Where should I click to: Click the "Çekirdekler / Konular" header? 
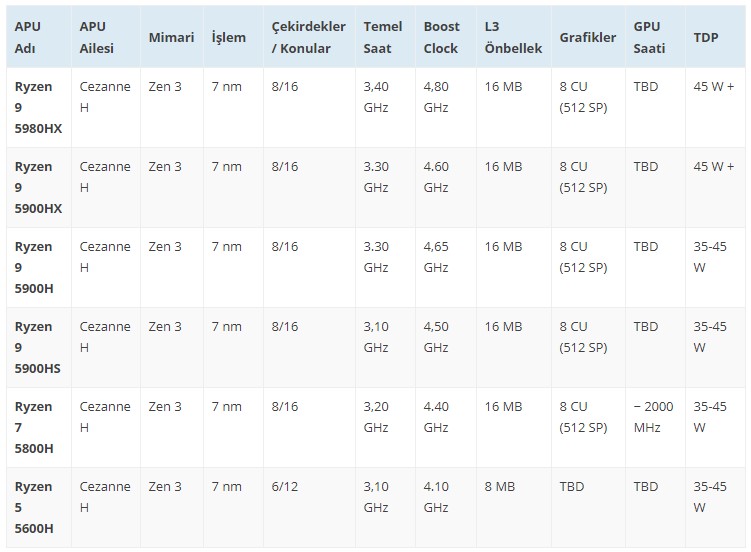click(x=308, y=36)
